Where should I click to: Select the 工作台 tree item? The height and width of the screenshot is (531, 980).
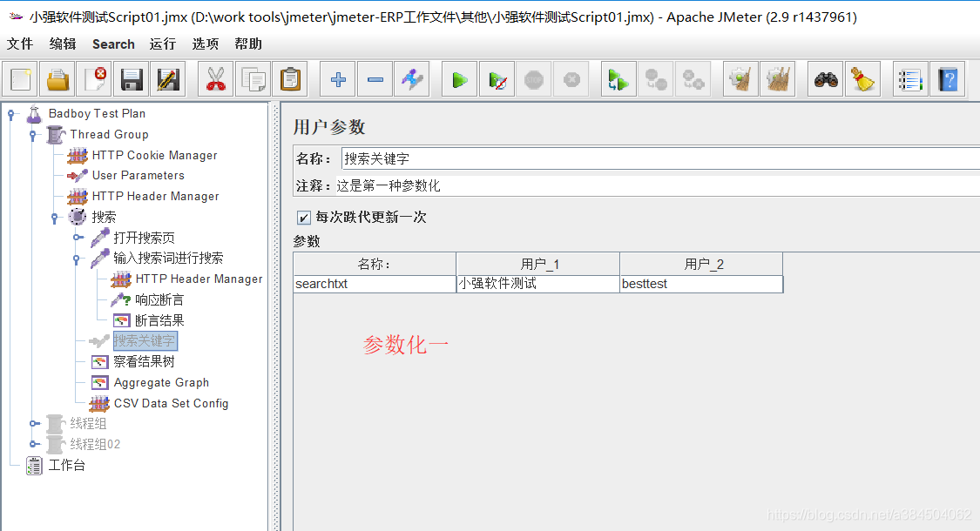point(67,466)
